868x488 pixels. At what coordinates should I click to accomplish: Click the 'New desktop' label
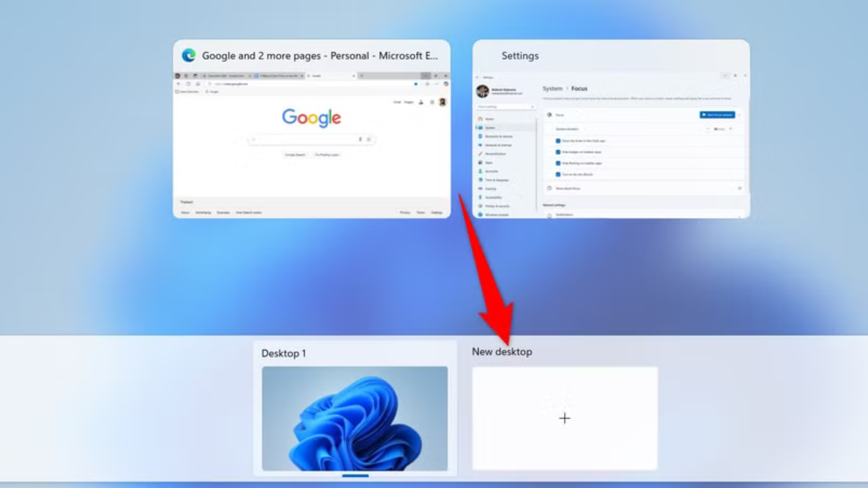[502, 352]
